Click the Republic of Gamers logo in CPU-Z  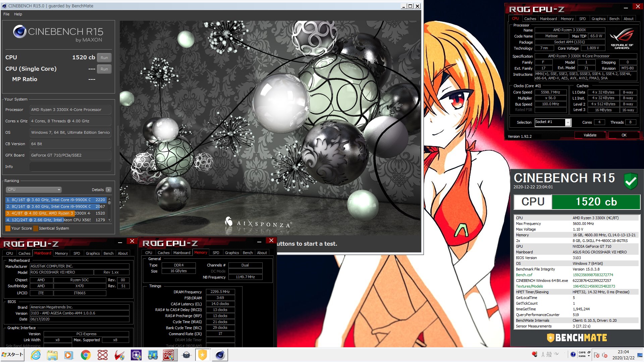coord(622,39)
